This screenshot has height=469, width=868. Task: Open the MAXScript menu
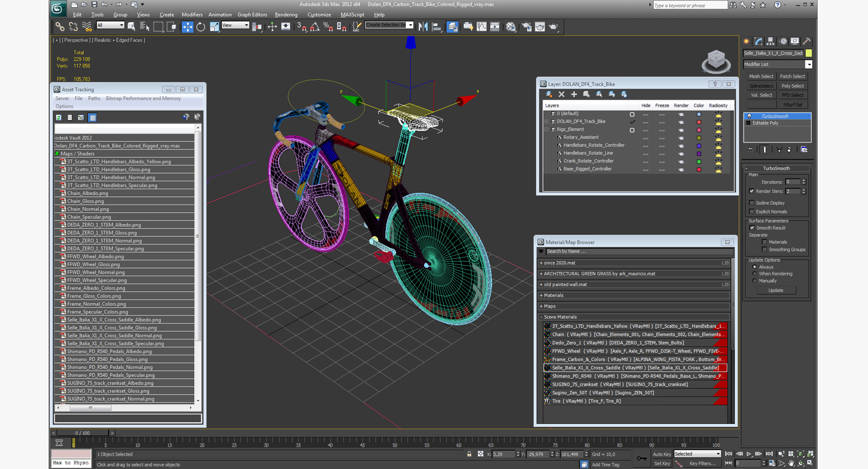pyautogui.click(x=352, y=15)
